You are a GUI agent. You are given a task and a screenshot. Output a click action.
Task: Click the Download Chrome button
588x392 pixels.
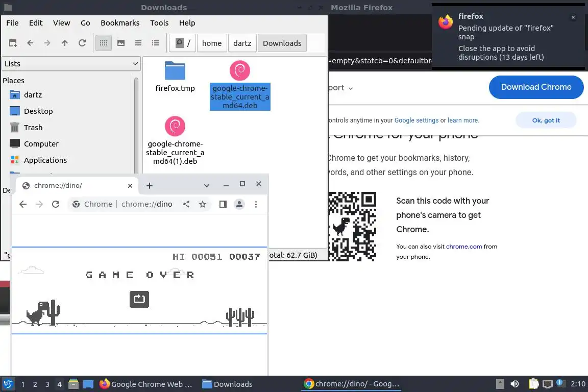click(x=536, y=87)
